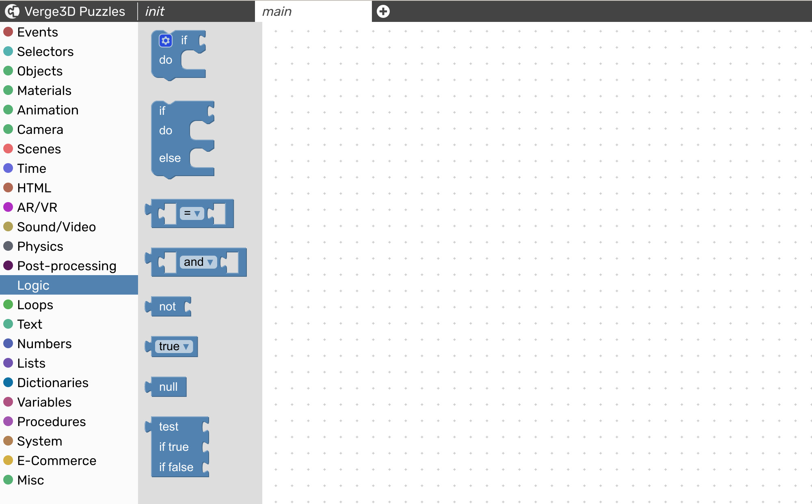Viewport: 812px width, 504px height.
Task: Open the Animation category
Action: coord(69,110)
